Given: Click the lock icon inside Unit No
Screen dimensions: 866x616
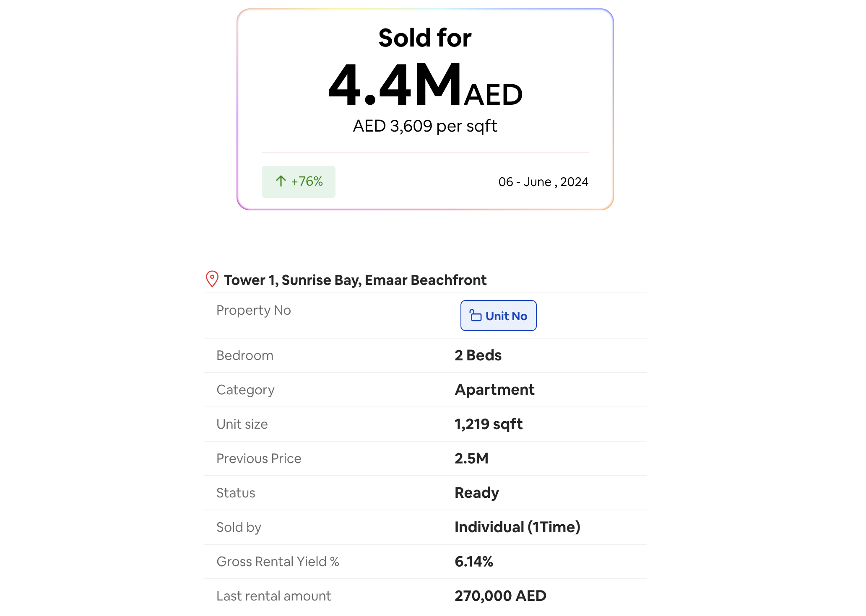Looking at the screenshot, I should point(476,316).
